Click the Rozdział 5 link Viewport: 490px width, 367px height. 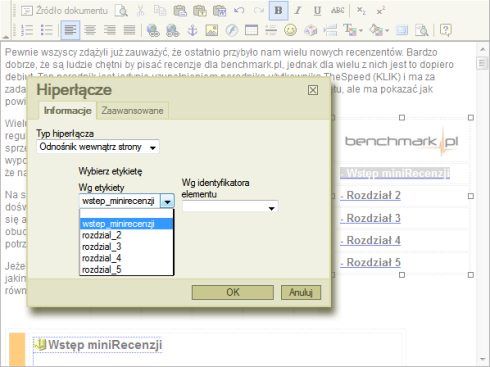point(370,262)
